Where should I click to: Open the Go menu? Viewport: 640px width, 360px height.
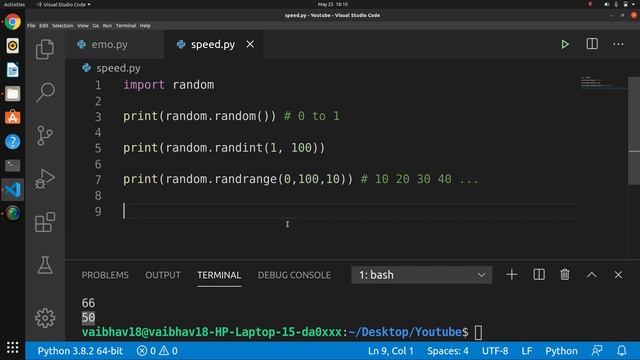96,26
